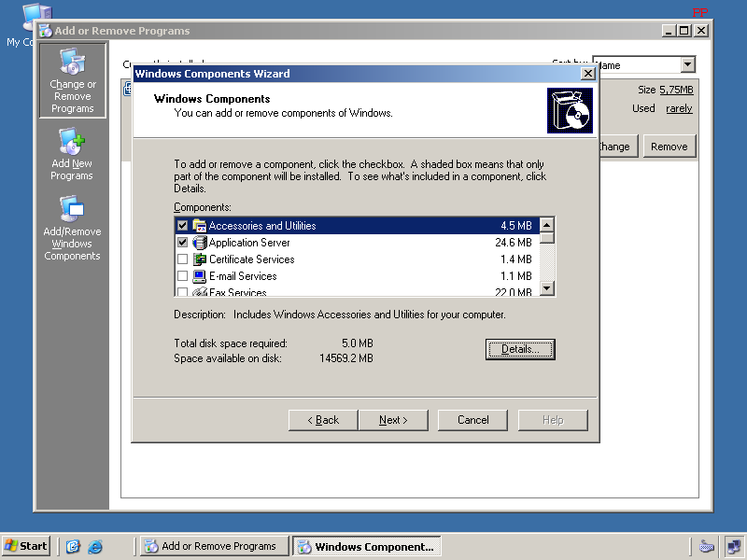Click the Show Desktop Quick Launch icon
The width and height of the screenshot is (747, 560).
(x=73, y=546)
